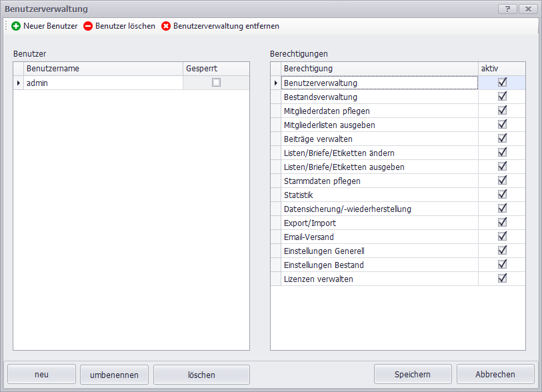Click the red minus Benutzer löschen icon
This screenshot has height=392, width=542.
coord(88,26)
